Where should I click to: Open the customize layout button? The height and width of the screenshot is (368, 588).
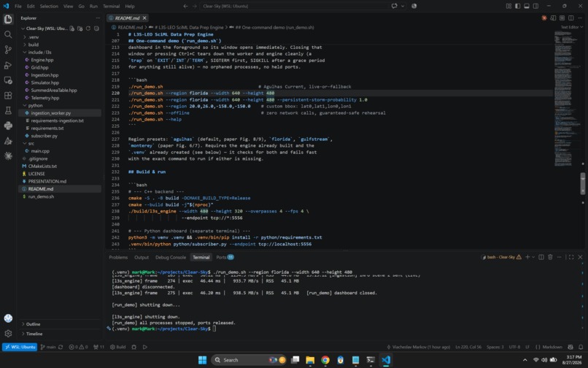(x=508, y=6)
